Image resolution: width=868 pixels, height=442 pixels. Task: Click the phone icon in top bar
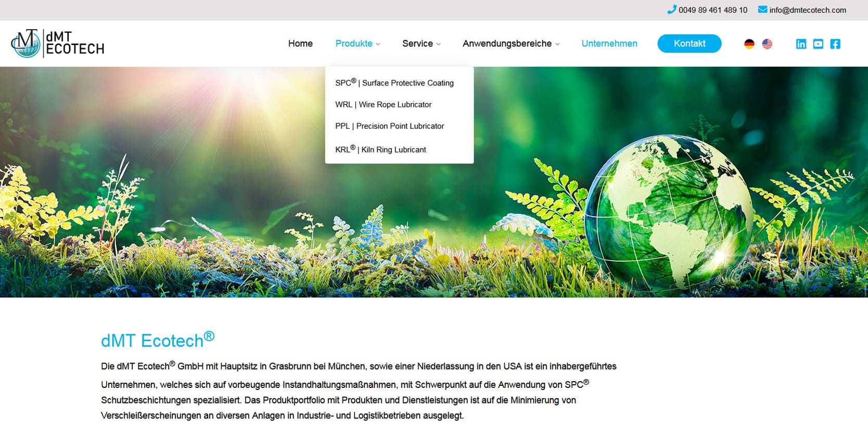672,9
